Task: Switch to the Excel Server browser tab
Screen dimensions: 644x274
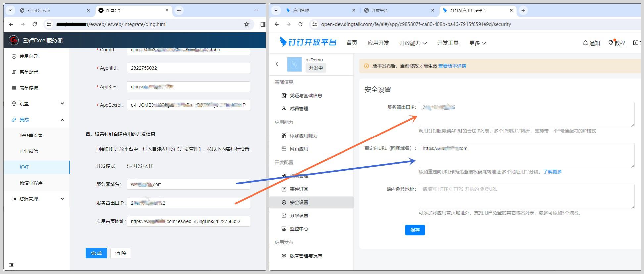Action: [x=55, y=10]
